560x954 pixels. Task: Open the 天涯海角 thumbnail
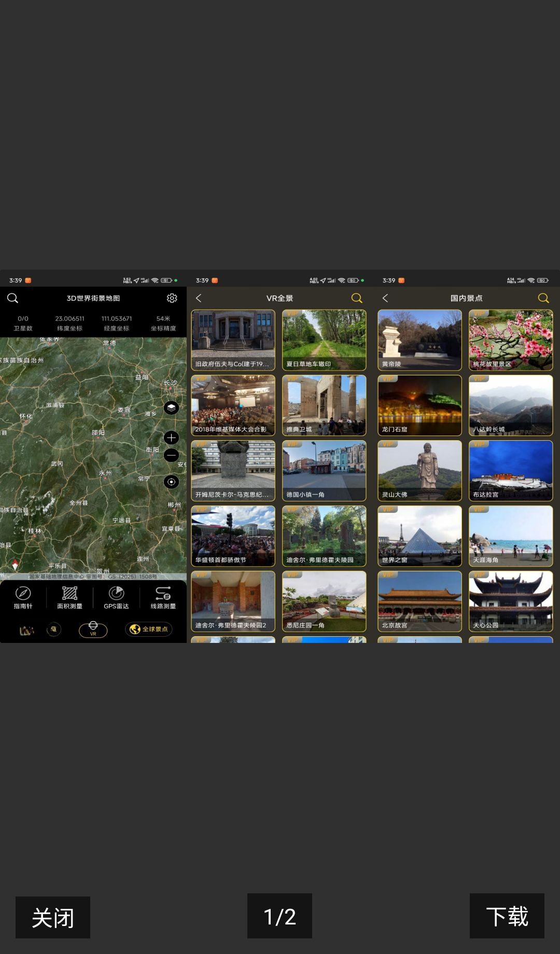tap(511, 536)
